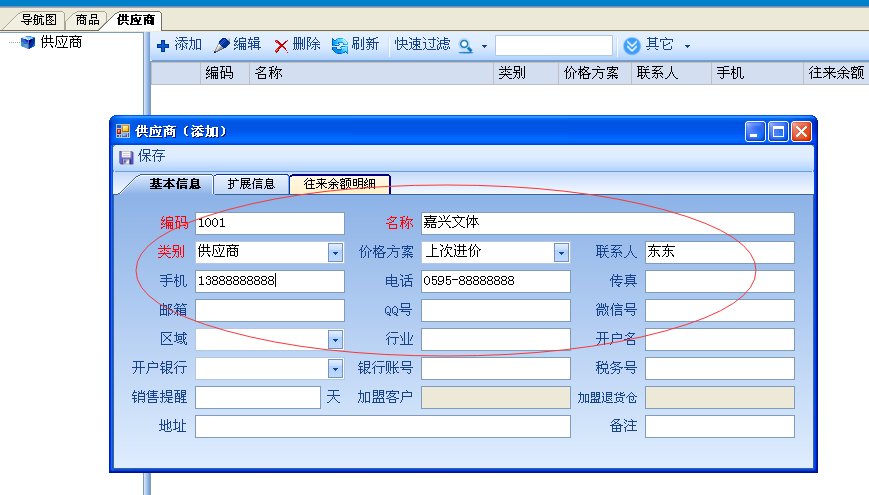Select the 基本信息 tab

click(175, 184)
